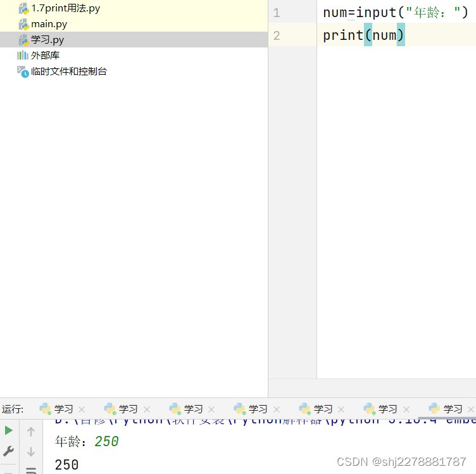The width and height of the screenshot is (476, 474).
Task: Click the Python file icon beside 1.7print用法.py
Action: click(23, 8)
